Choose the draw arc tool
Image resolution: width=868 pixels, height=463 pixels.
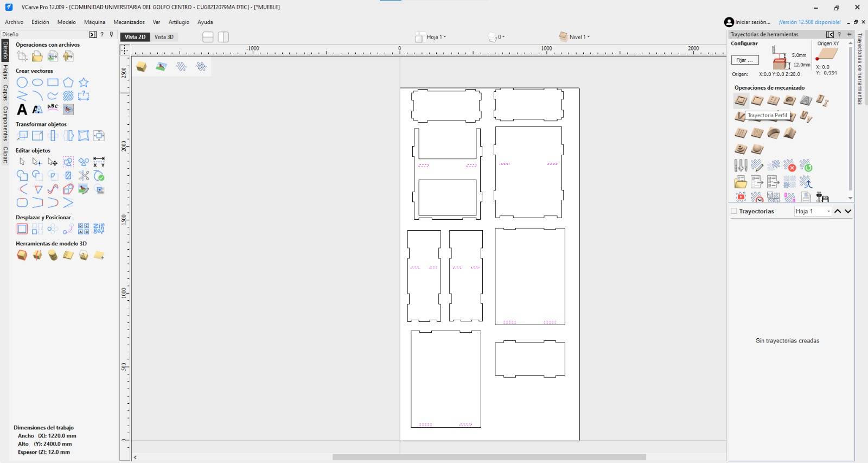(x=37, y=96)
